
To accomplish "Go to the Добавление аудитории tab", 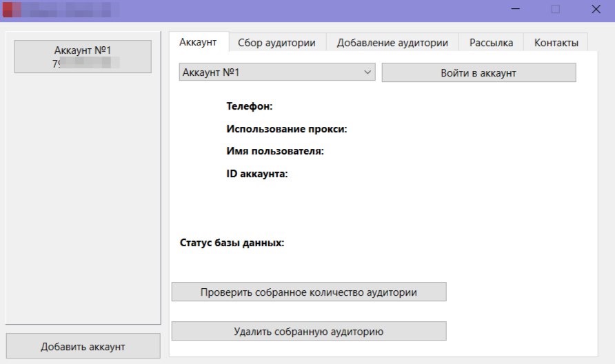I will point(392,42).
